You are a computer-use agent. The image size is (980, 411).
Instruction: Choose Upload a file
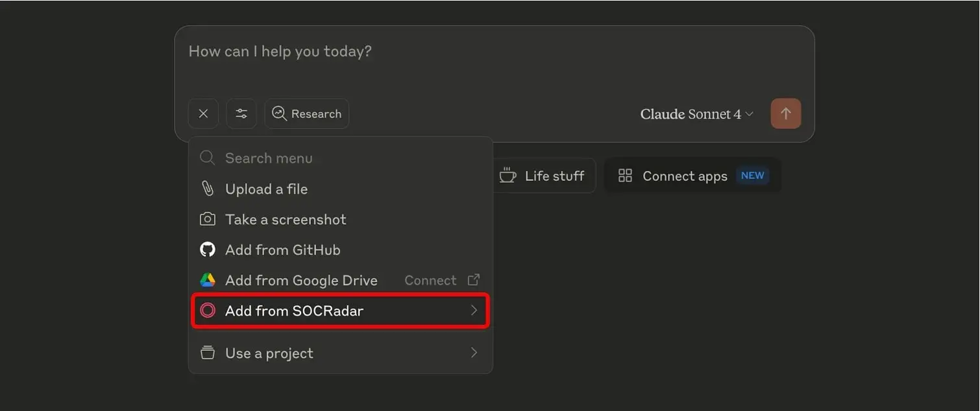click(340, 189)
